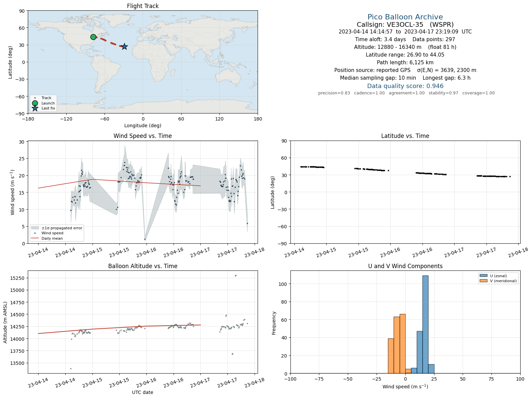
Task: Click the tallest orange V histogram bar
Action: pyautogui.click(x=403, y=344)
